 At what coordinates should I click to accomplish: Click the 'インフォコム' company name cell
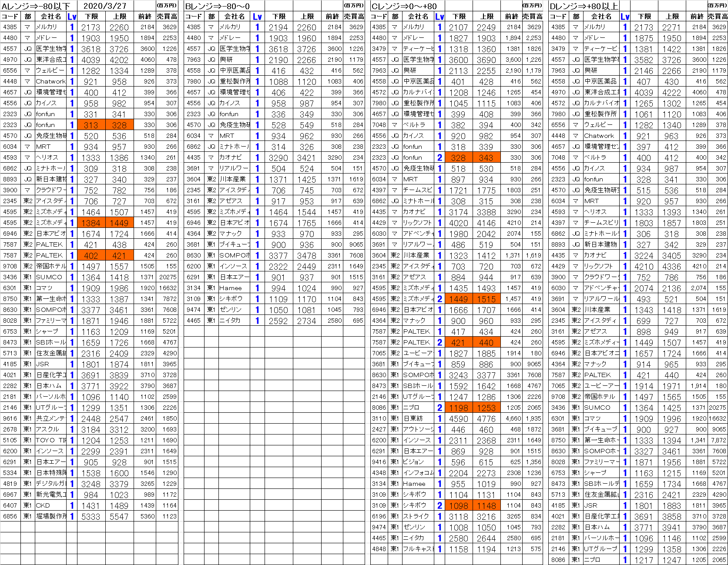pos(418,473)
